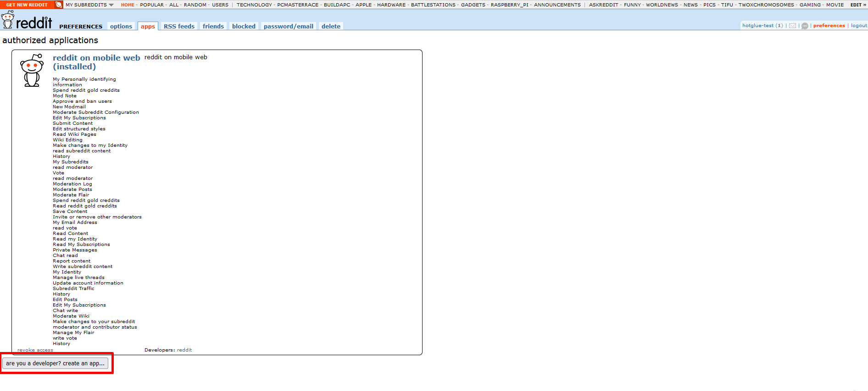Visit the NEWS subreddit link
This screenshot has width=868, height=391.
coord(690,5)
